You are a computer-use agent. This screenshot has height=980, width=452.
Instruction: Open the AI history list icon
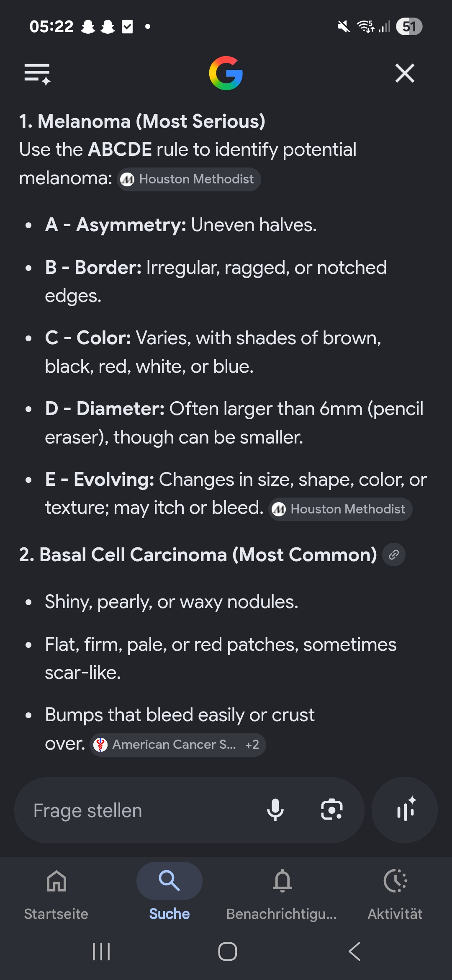(37, 74)
